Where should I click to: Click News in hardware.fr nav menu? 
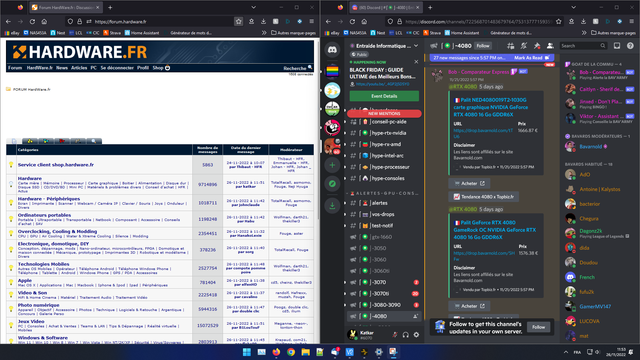[62, 68]
